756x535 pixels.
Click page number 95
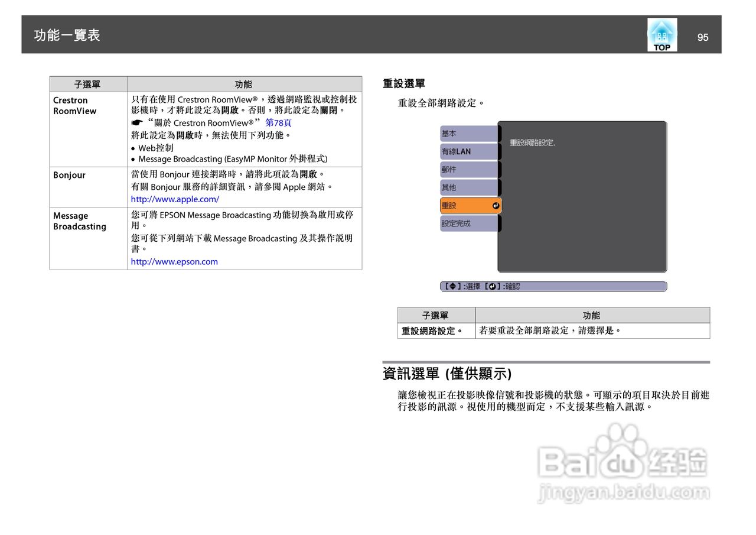702,37
